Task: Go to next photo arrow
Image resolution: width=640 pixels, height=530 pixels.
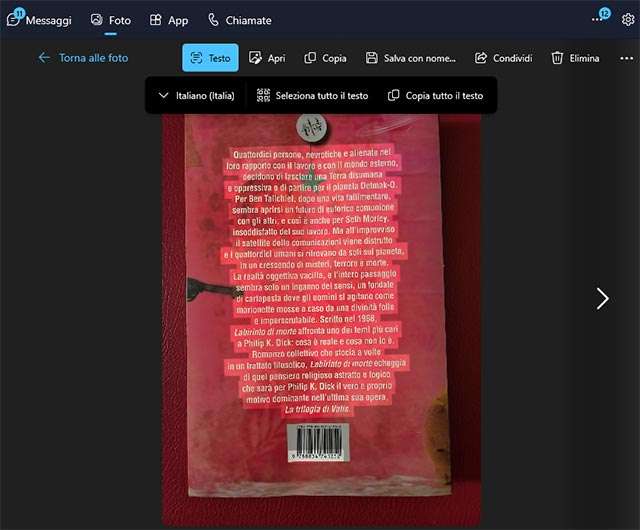Action: tap(602, 299)
